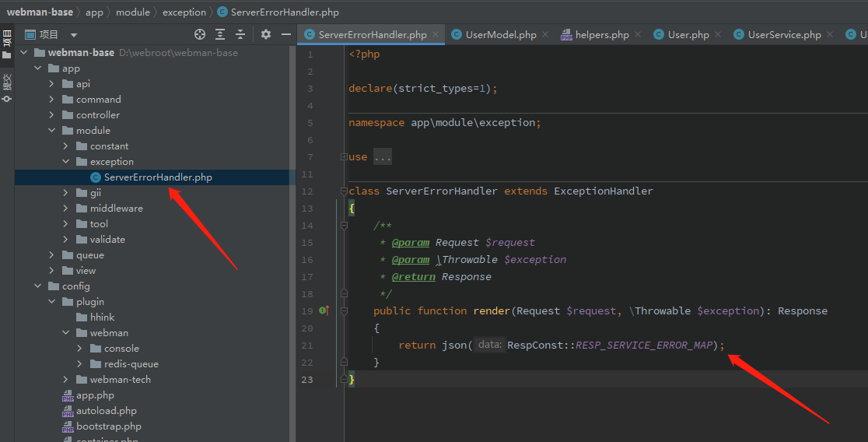Fold the ServerErrorHandler class at line 12

(x=344, y=191)
